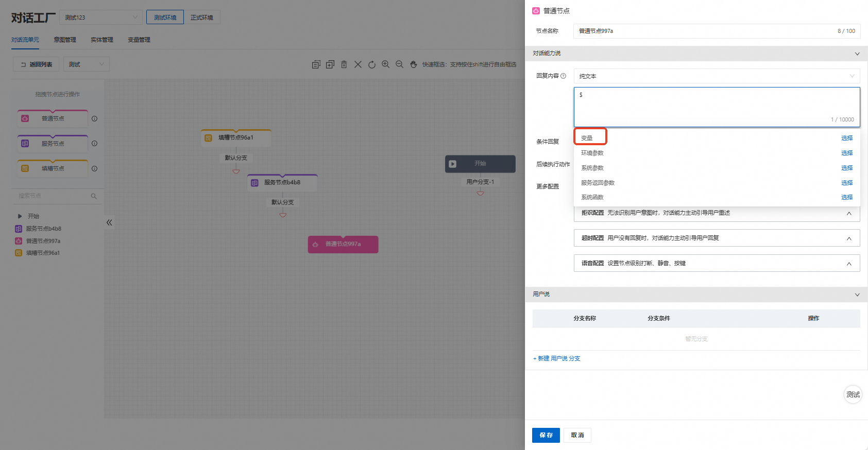The width and height of the screenshot is (868, 450).
Task: Zoom in with magnifier plus icon
Action: (385, 64)
